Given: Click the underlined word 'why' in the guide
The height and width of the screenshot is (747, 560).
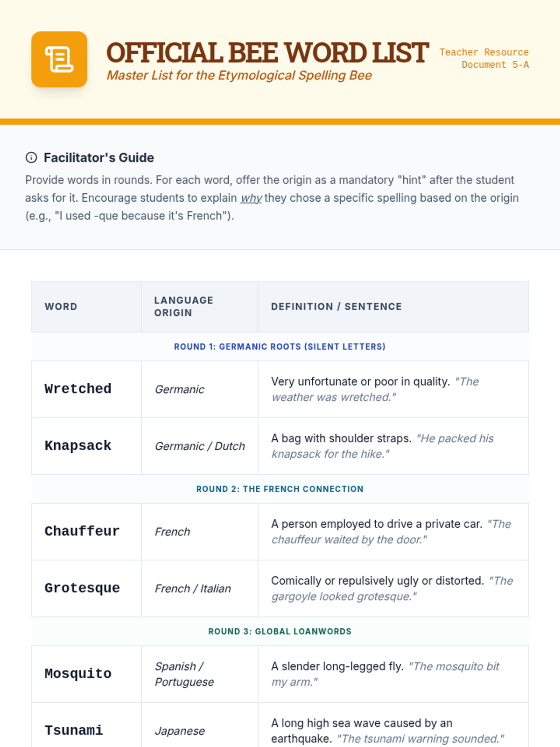Looking at the screenshot, I should click(x=251, y=198).
